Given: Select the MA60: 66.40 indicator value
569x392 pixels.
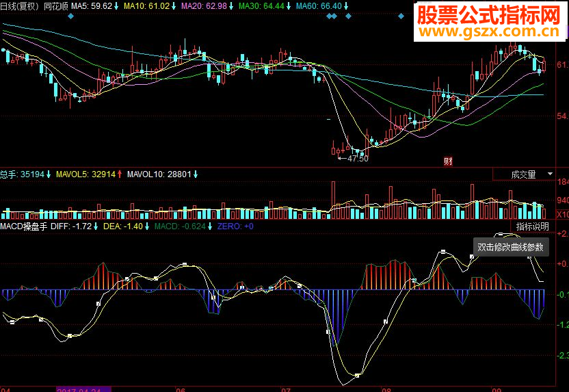Looking at the screenshot, I should 319,6.
